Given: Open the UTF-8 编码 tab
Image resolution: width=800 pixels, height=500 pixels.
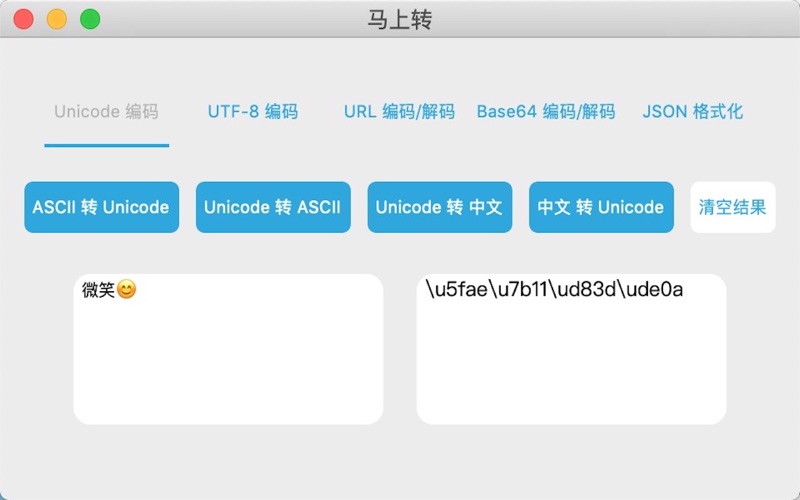Looking at the screenshot, I should pos(253,111).
